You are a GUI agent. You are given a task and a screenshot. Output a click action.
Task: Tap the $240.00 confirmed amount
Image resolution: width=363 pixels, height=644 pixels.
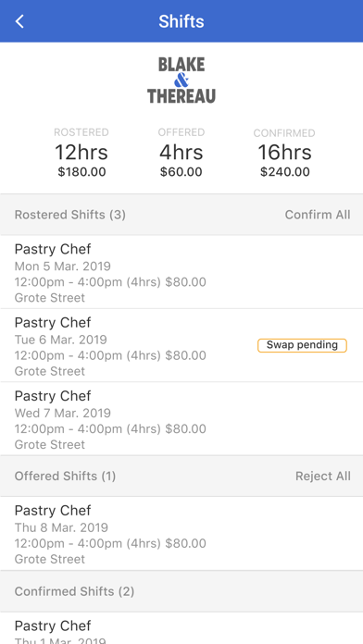(x=284, y=172)
